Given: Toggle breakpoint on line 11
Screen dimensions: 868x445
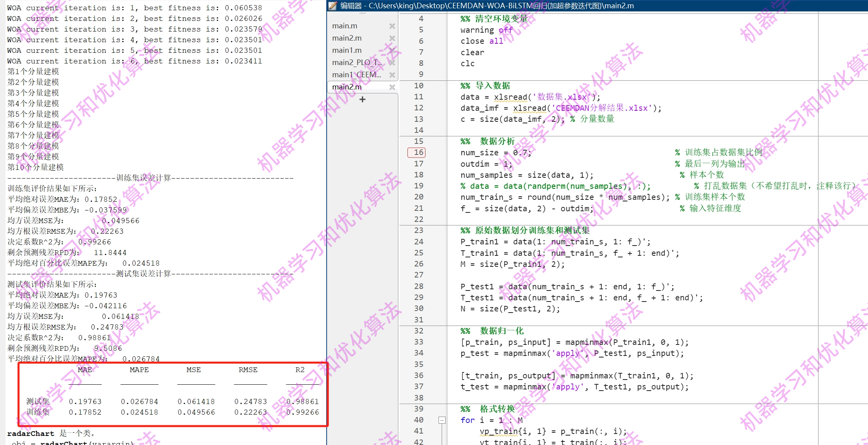Looking at the screenshot, I should pos(418,97).
